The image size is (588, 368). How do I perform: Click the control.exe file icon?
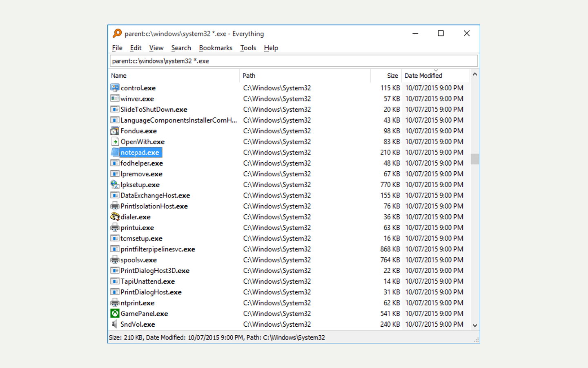tap(115, 88)
